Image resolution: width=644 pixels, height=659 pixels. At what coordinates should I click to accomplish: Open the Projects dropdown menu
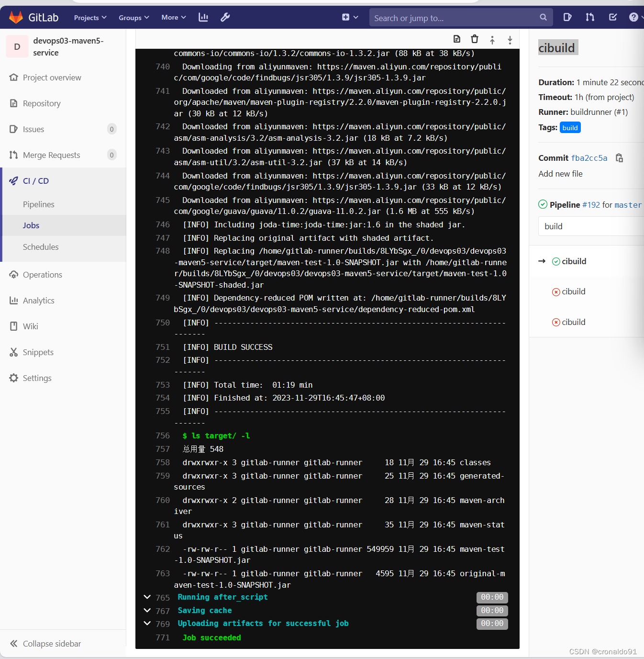point(89,17)
